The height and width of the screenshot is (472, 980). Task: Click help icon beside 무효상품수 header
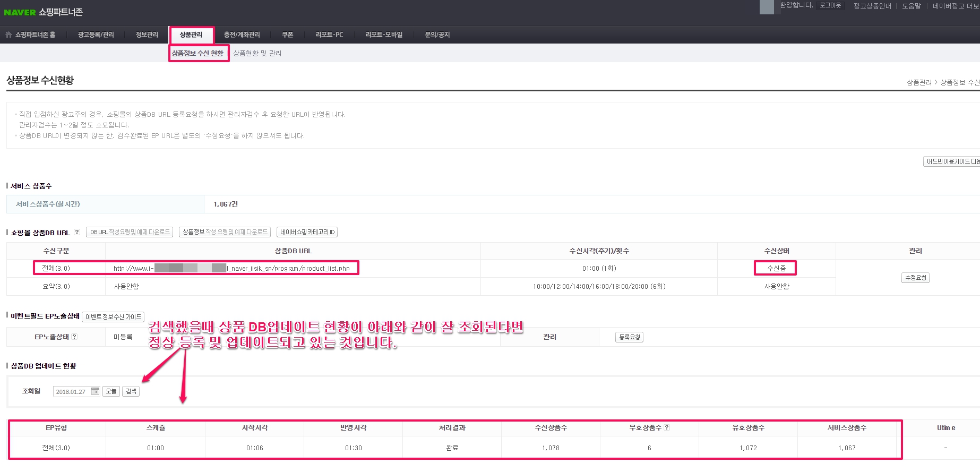click(x=667, y=427)
